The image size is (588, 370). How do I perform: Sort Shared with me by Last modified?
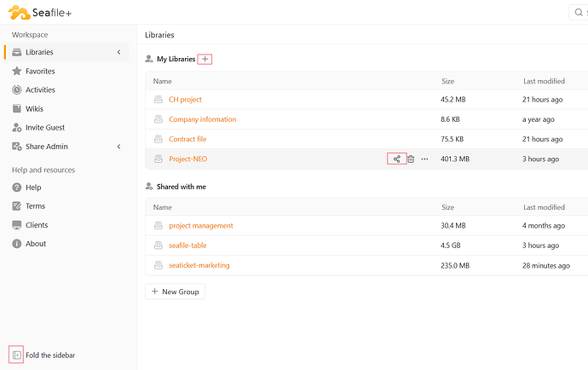click(x=545, y=207)
